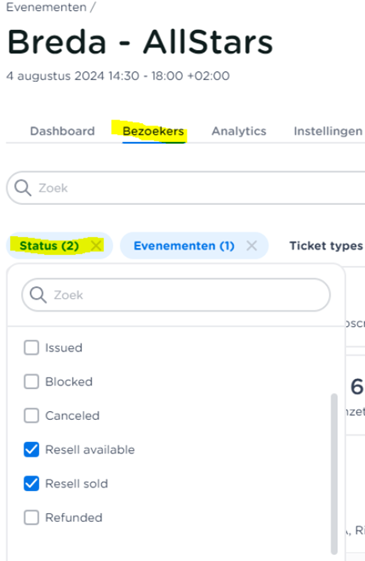Click the magnifier icon in the status filter search
The width and height of the screenshot is (365, 561).
click(38, 295)
